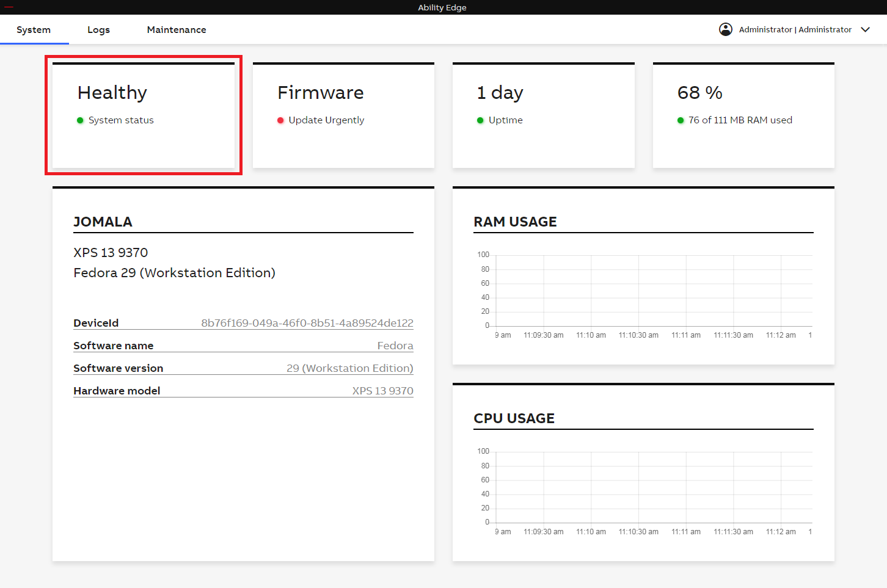Image resolution: width=887 pixels, height=588 pixels.
Task: Click the Software version label
Action: (x=119, y=368)
